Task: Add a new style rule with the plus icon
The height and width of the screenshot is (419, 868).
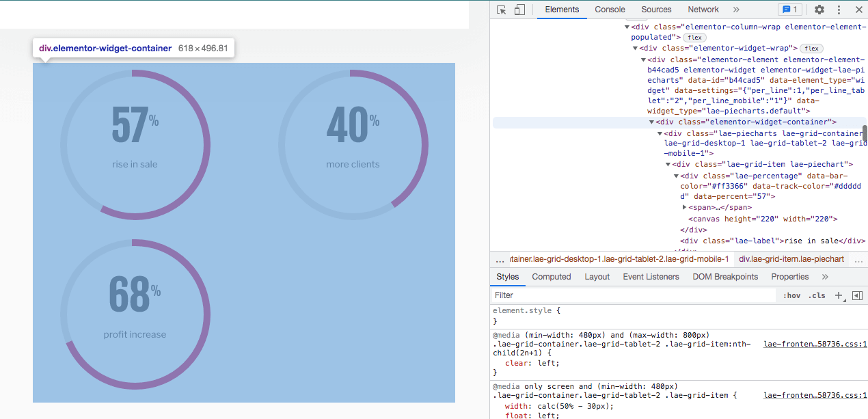Action: 839,295
